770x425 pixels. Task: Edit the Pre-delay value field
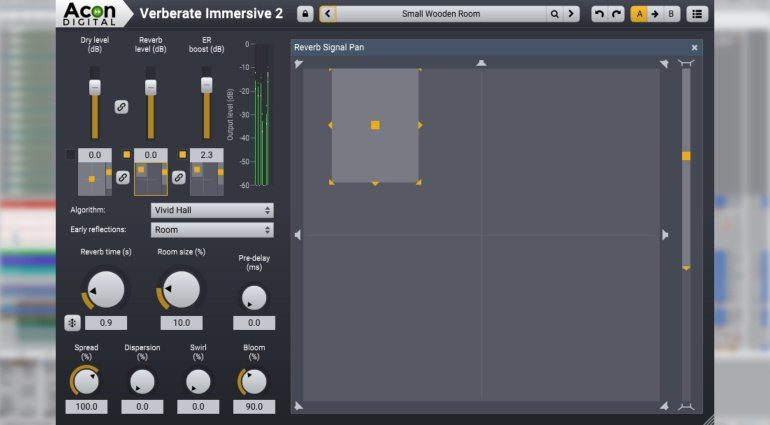[x=254, y=323]
